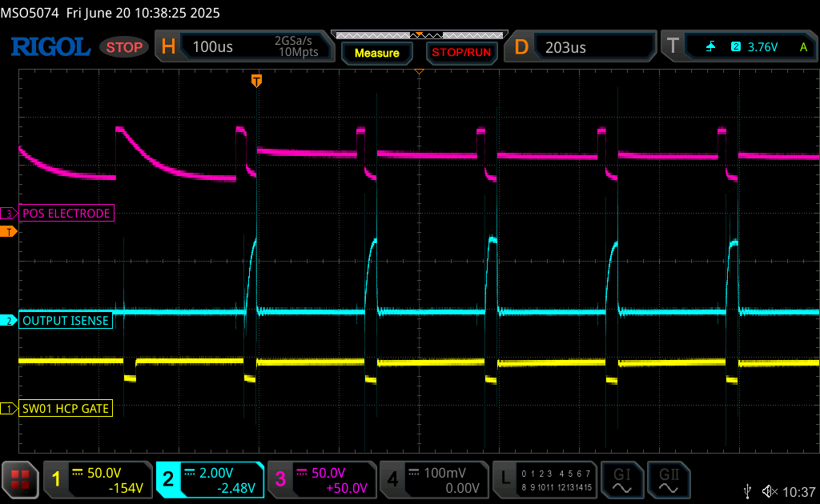820x504 pixels.
Task: Select the OUTPUT ISENSE channel label
Action: 66,320
